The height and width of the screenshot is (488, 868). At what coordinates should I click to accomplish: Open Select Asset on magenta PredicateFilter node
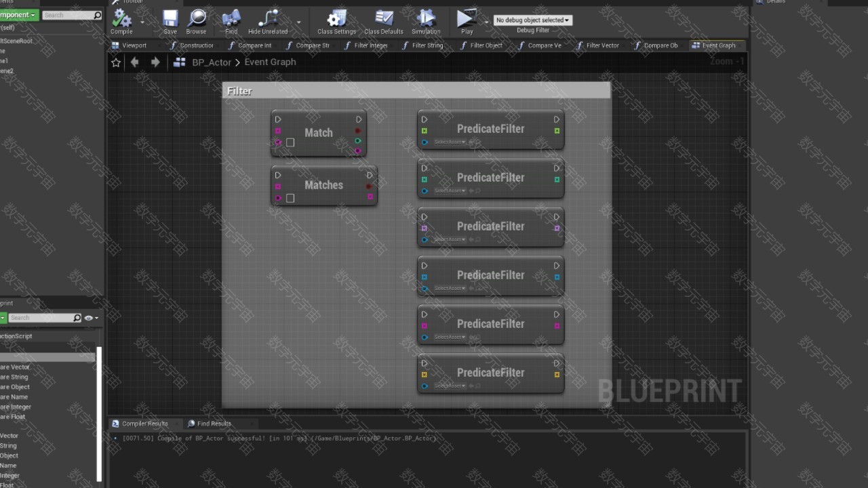click(x=450, y=338)
